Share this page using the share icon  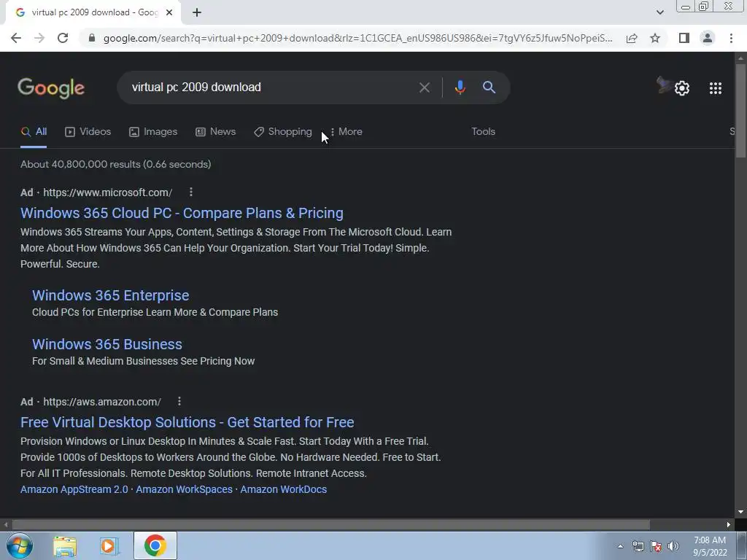pos(632,38)
